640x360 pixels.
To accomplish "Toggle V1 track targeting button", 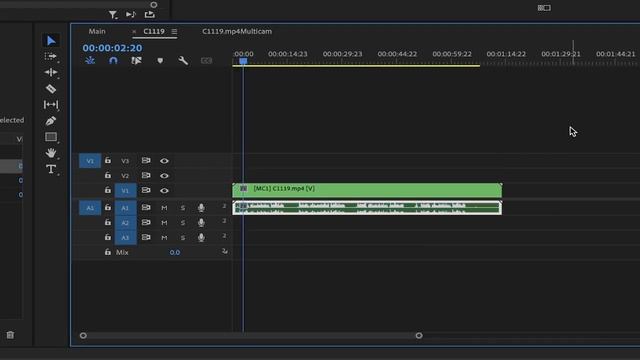I will [x=125, y=191].
